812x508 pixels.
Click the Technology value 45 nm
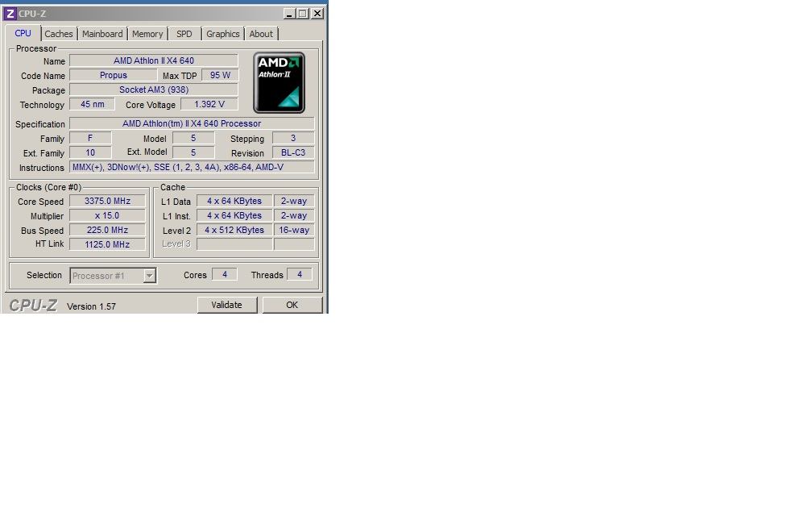(x=92, y=104)
